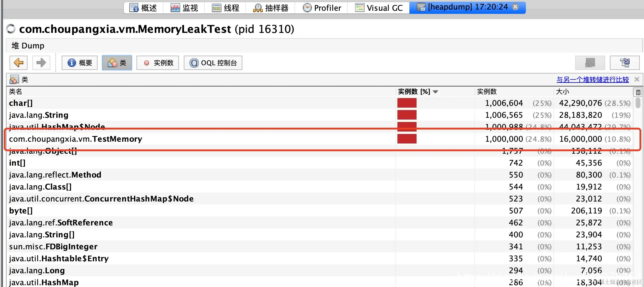Select the 类 classes view button
This screenshot has width=644, height=287.
click(x=117, y=63)
